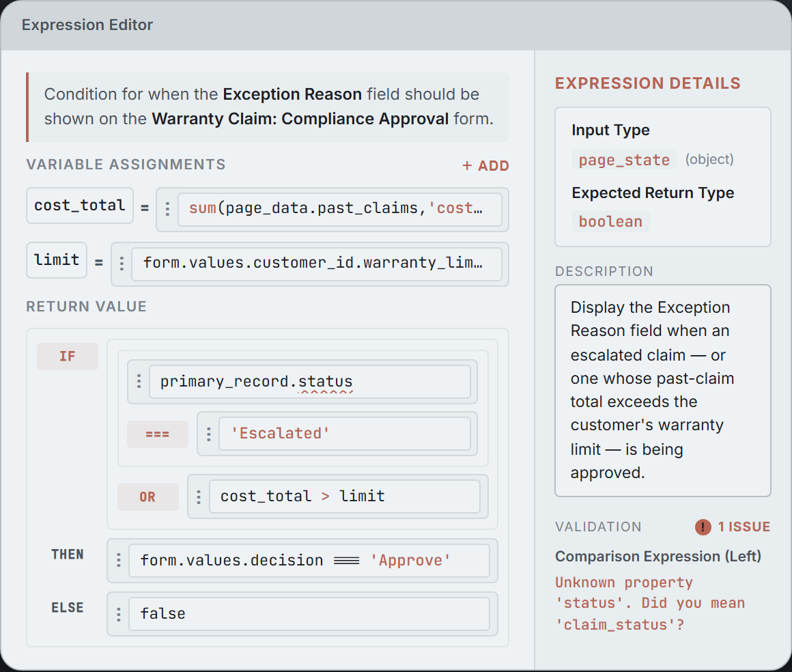Edit the form.values.decision THEN expression
Image resolution: width=792 pixels, height=672 pixels.
tap(309, 560)
